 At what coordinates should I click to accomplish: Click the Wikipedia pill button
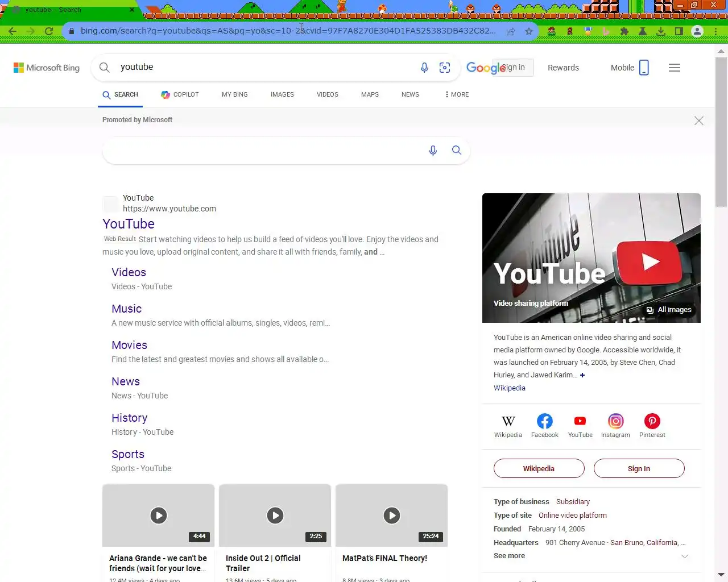(539, 468)
